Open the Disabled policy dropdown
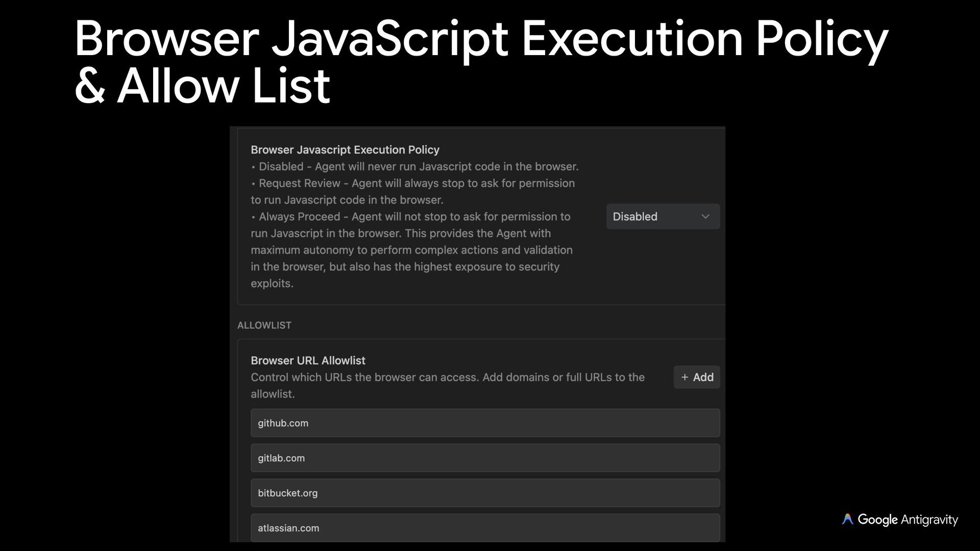This screenshot has width=980, height=551. (663, 216)
